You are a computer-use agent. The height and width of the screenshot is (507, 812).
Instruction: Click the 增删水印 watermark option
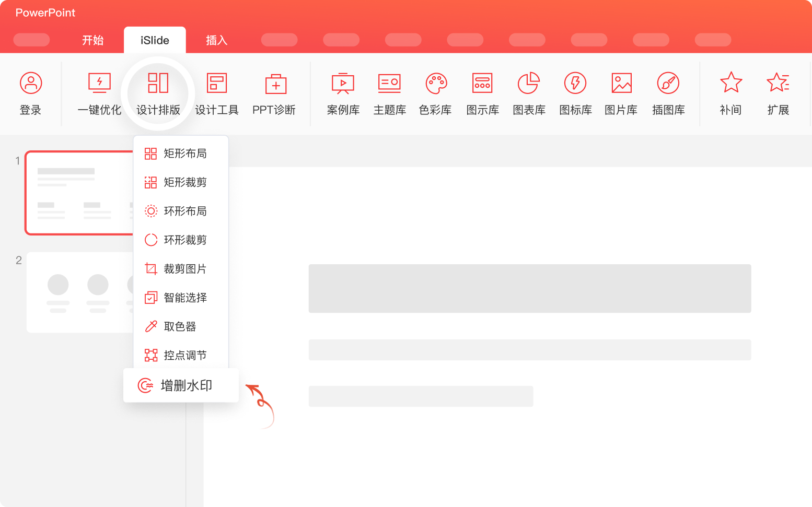pos(181,385)
